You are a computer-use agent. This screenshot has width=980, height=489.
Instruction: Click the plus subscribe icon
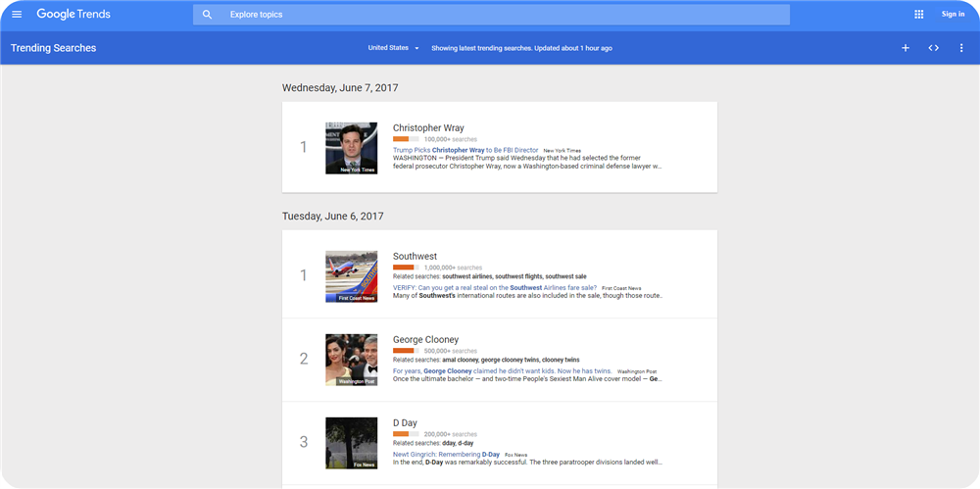coord(905,48)
